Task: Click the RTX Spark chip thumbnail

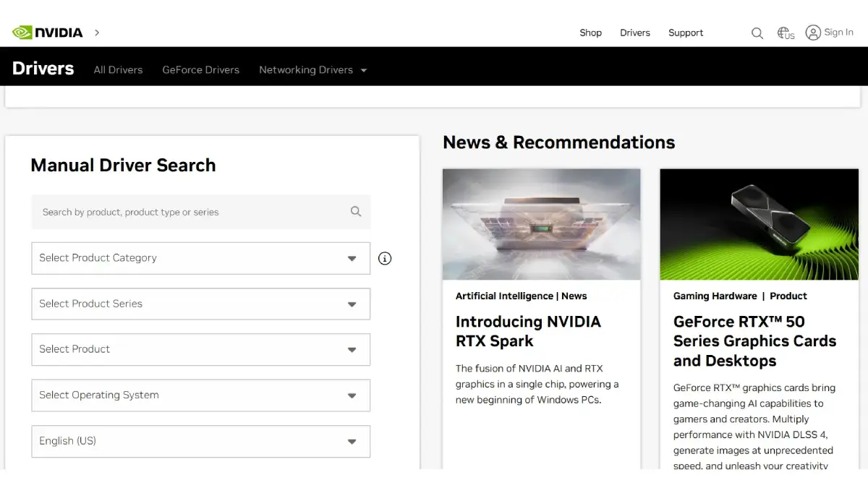Action: pyautogui.click(x=541, y=224)
